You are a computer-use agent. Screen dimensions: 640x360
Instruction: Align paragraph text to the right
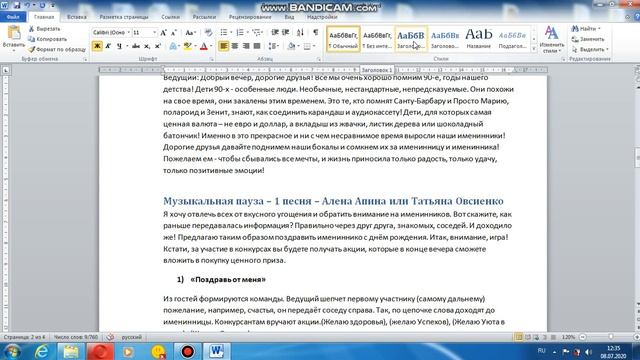coord(246,46)
